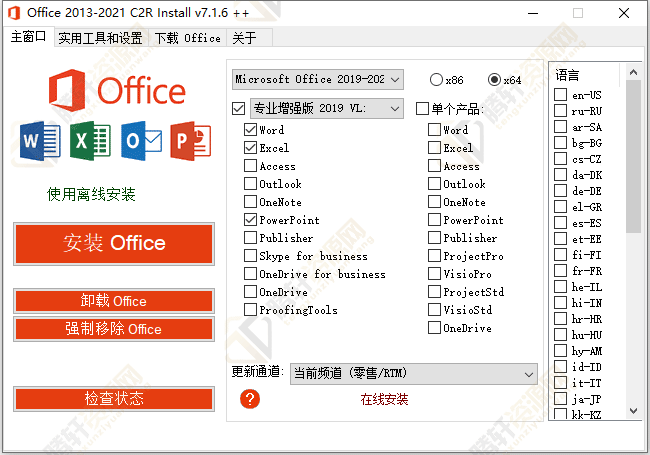This screenshot has height=455, width=650.
Task: Open the Microsoft Office 2019-2021 version dropdown
Action: click(317, 79)
